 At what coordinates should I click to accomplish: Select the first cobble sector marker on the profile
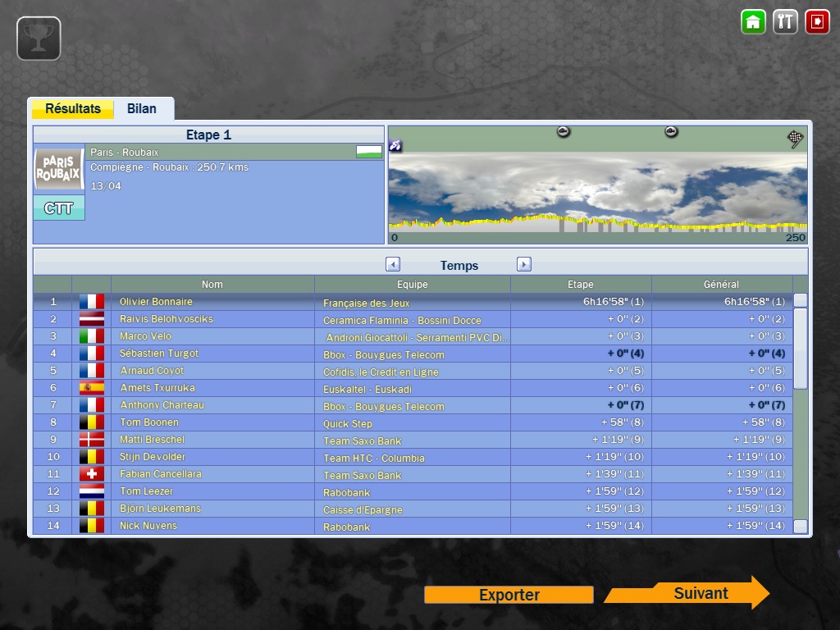click(564, 132)
